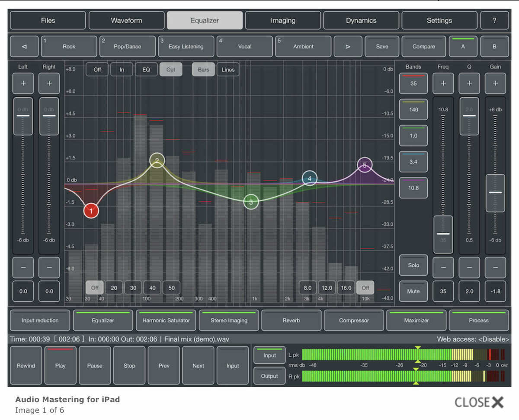This screenshot has height=420, width=519.
Task: Solo the selected EQ band
Action: pyautogui.click(x=413, y=265)
